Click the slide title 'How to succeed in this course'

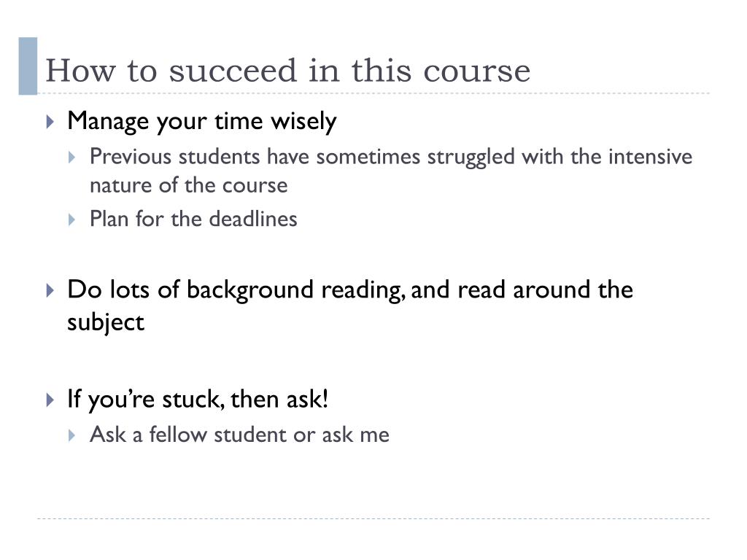pyautogui.click(x=287, y=71)
